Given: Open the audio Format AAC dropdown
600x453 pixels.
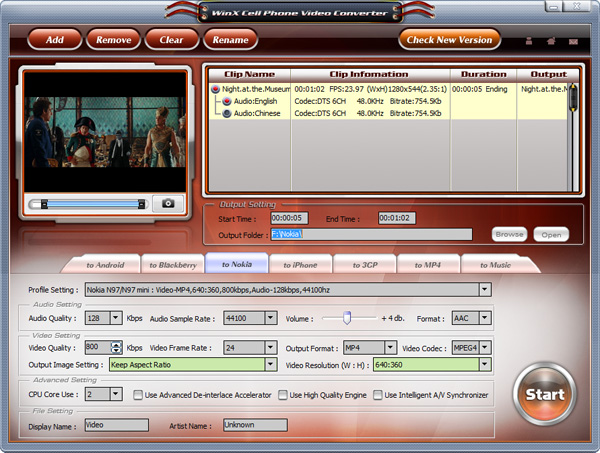Looking at the screenshot, I should point(485,318).
